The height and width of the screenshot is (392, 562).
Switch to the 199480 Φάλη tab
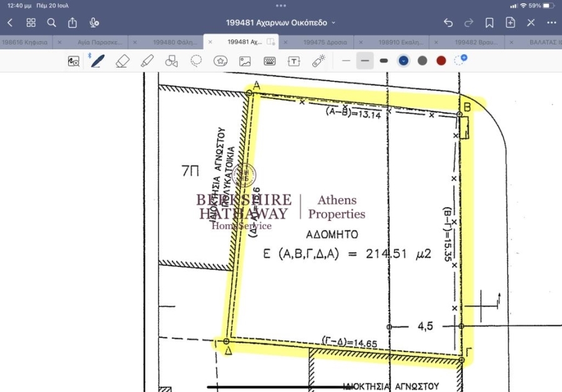[175, 42]
